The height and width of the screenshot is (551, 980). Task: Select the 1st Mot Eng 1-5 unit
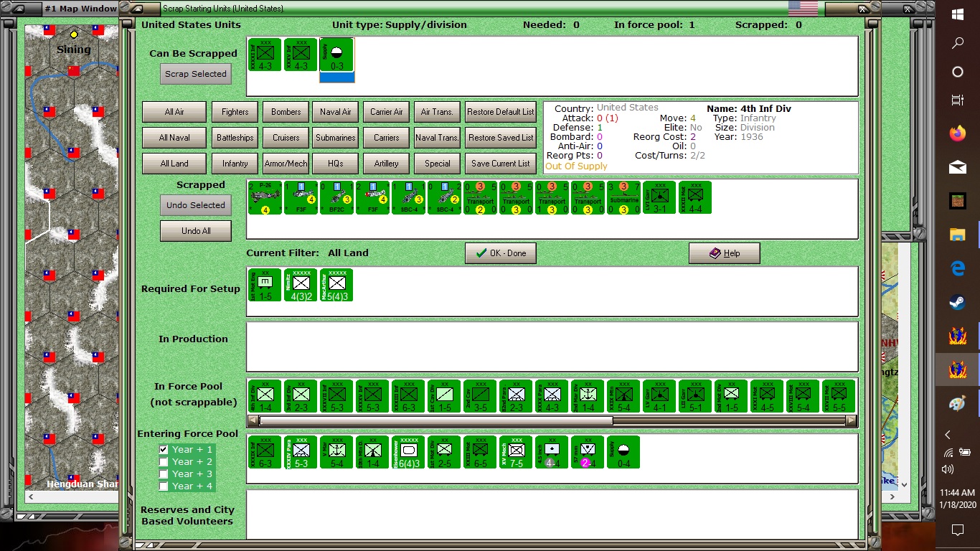coord(265,285)
